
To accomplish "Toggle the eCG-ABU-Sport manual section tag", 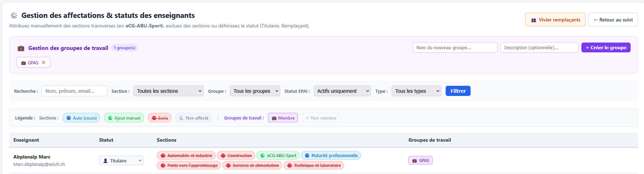I will (278, 155).
